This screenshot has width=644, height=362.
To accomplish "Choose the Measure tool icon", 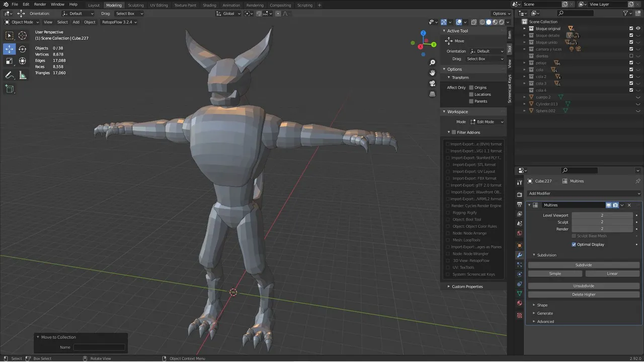I will coord(23,75).
